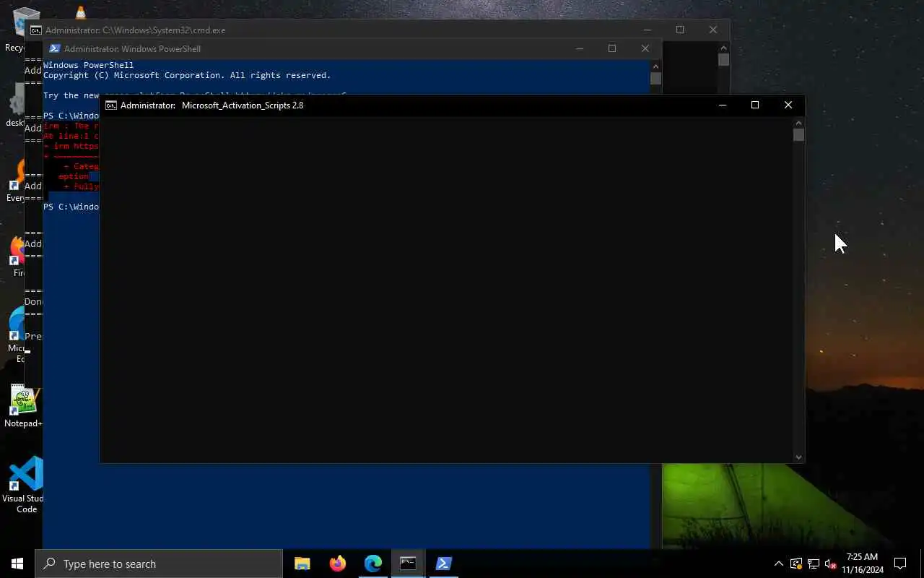Launch Firefox from the taskbar
The width and height of the screenshot is (924, 578).
338,564
